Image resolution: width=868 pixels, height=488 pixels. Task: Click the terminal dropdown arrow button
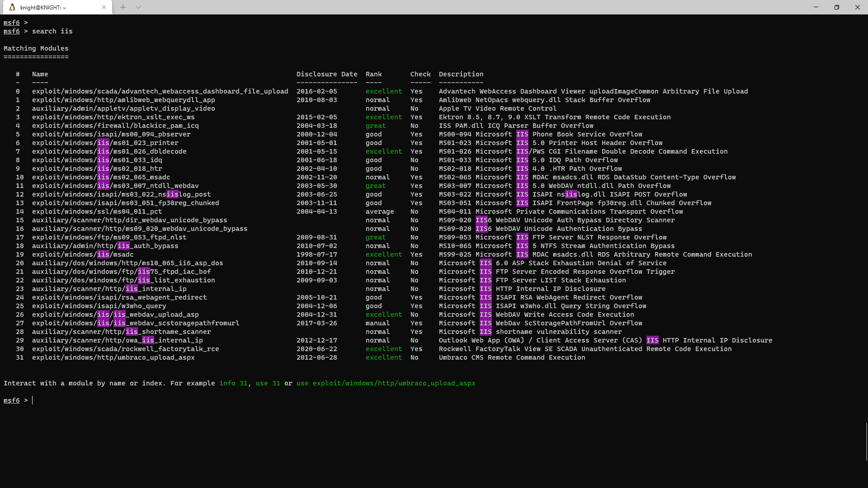139,7
